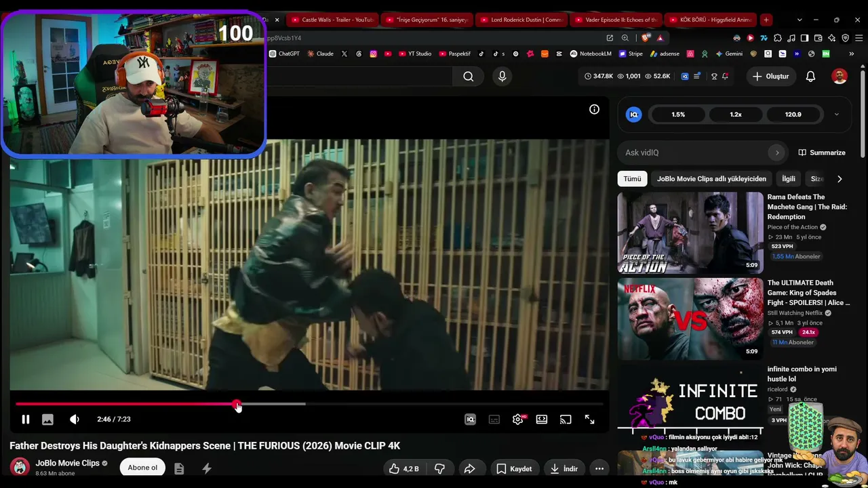The height and width of the screenshot is (488, 868).
Task: Start voice search with the microphone
Action: pos(502,77)
